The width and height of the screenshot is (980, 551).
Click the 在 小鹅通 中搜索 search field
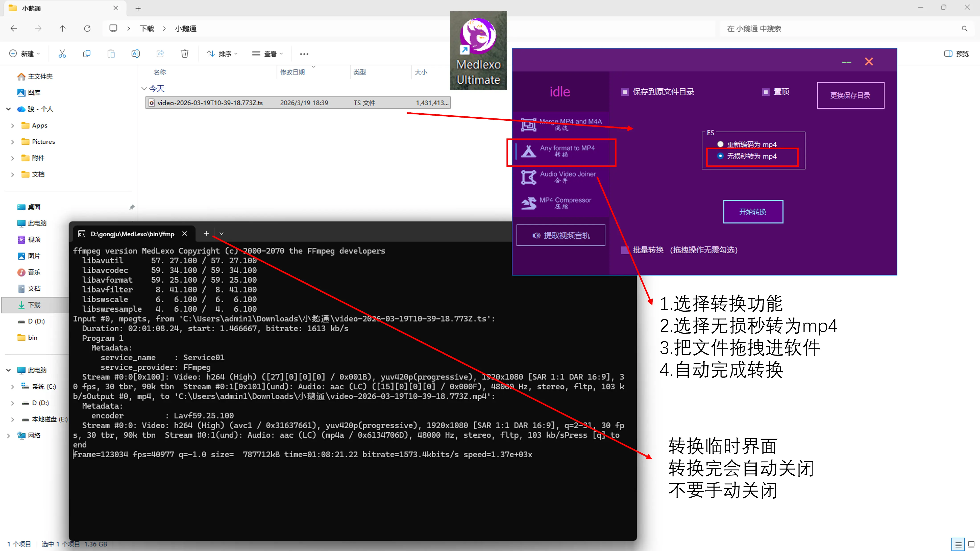point(837,28)
